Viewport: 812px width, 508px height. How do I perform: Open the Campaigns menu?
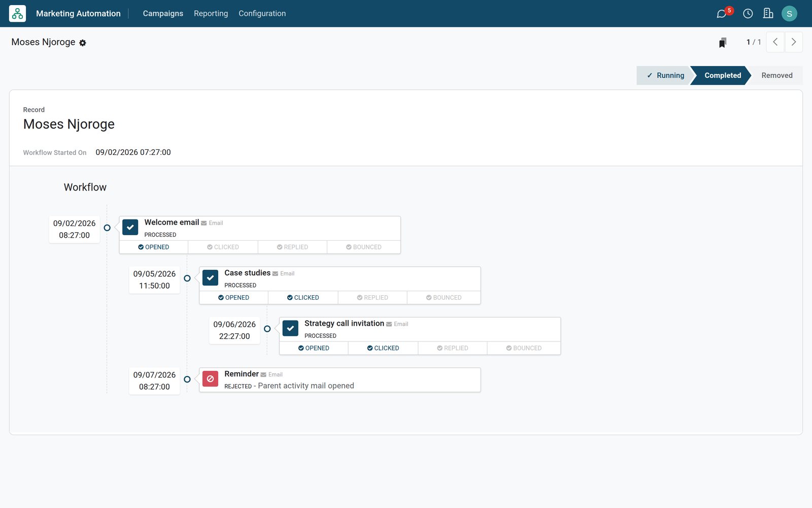click(163, 14)
